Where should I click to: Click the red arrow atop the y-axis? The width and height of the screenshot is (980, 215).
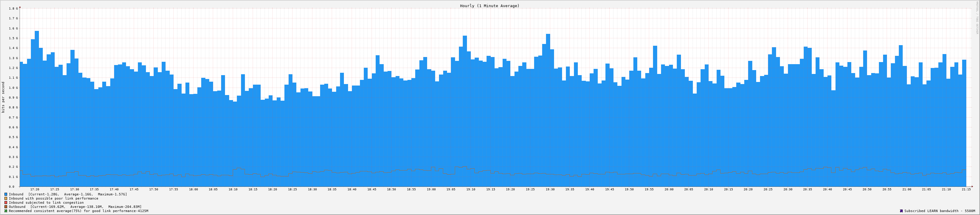[20, 7]
